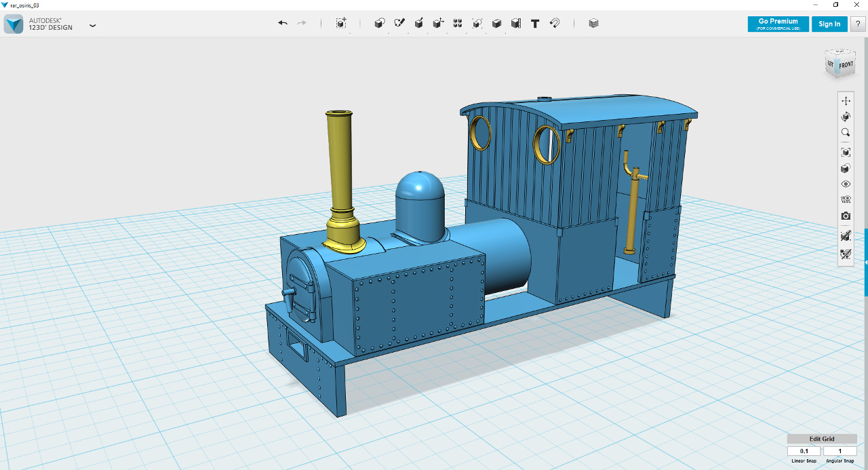The image size is (868, 470).
Task: Click the Autodesk 123D Design logo
Action: [x=14, y=24]
